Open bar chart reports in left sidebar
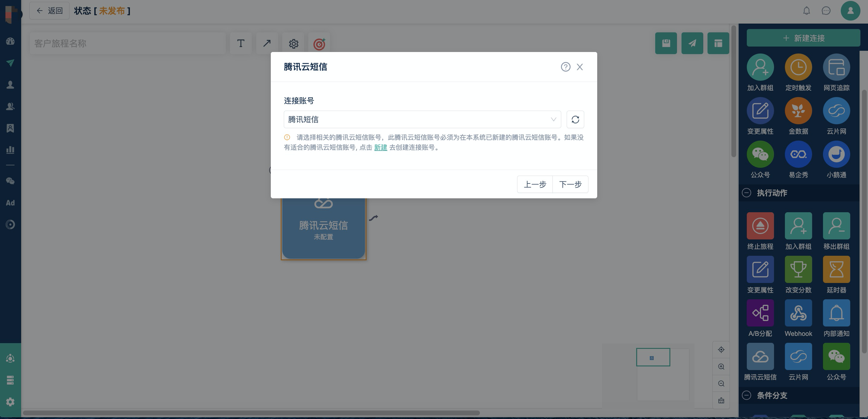This screenshot has height=419, width=868. point(11,150)
